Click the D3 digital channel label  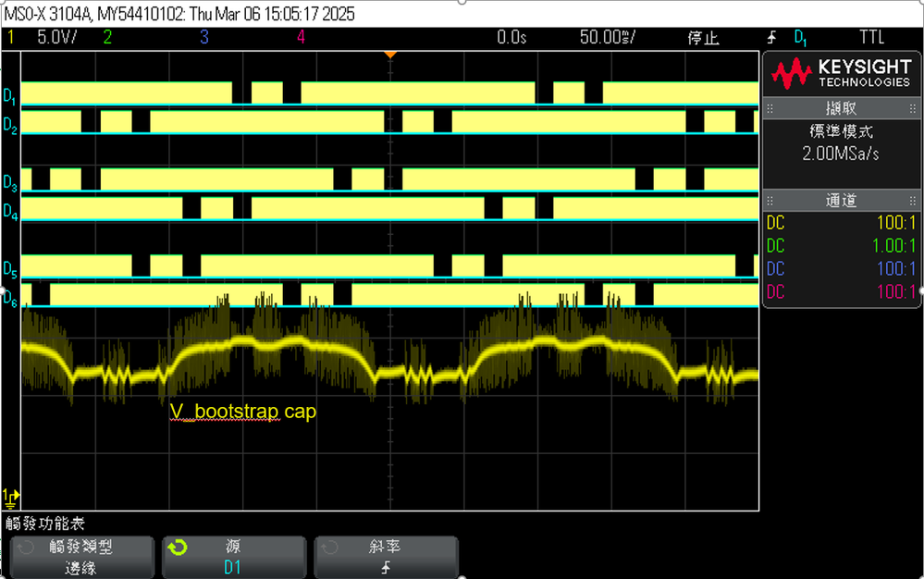[9, 182]
